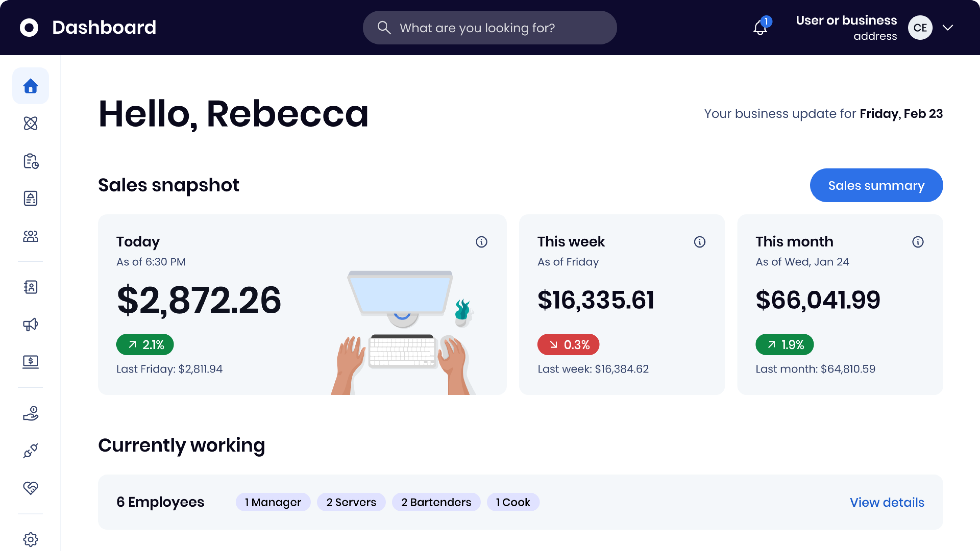Open the View details link

[887, 502]
